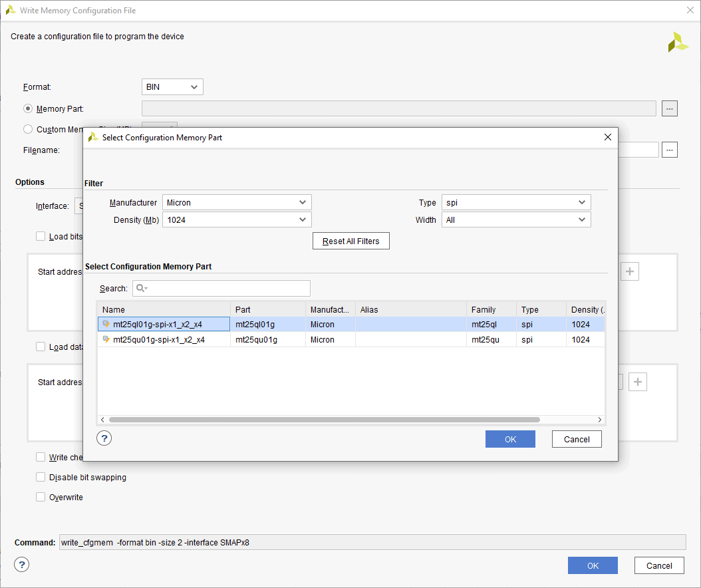Open the Density (Mb) filter dropdown
701x588 pixels.
point(236,220)
